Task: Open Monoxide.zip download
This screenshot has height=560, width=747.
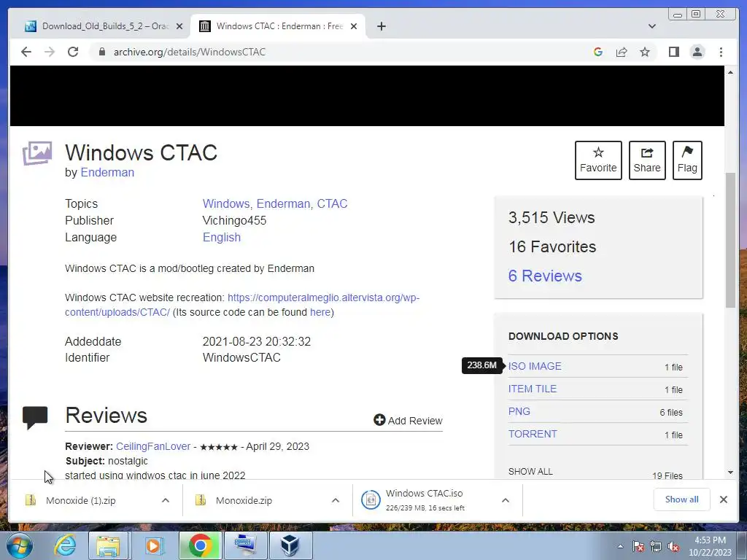Action: tap(244, 500)
